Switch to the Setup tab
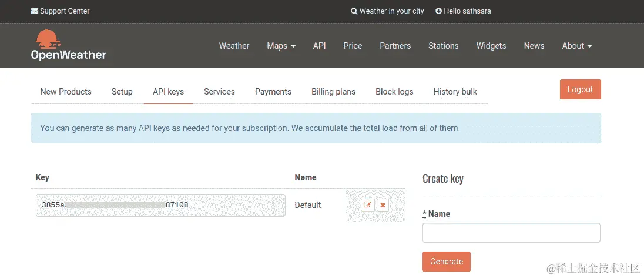The width and height of the screenshot is (644, 278). click(x=122, y=92)
